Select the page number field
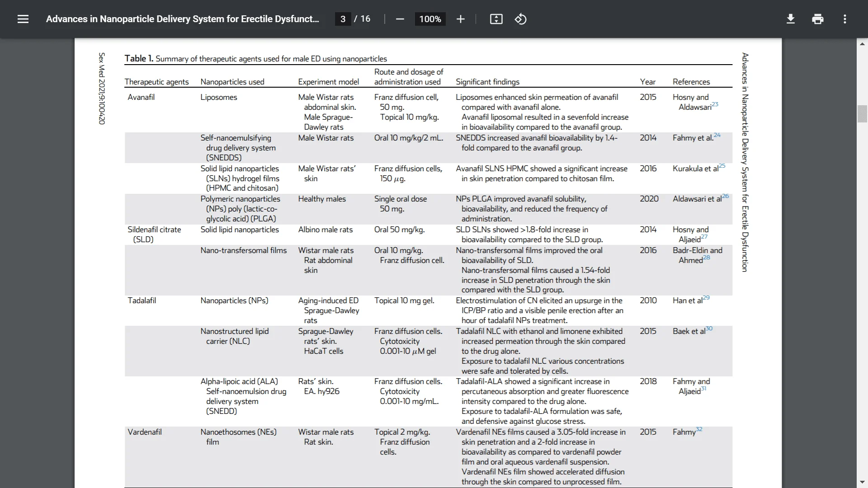Screen dimensions: 868x488 point(343,19)
